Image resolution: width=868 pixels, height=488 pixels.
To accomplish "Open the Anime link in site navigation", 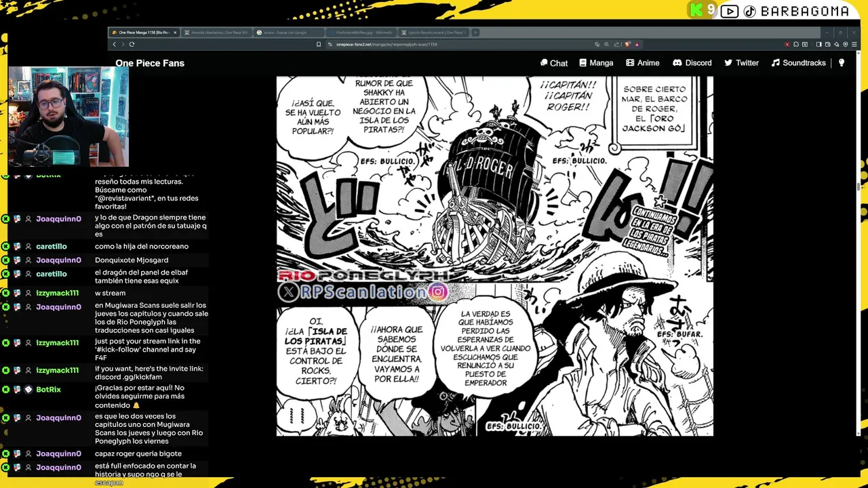I will pyautogui.click(x=642, y=63).
